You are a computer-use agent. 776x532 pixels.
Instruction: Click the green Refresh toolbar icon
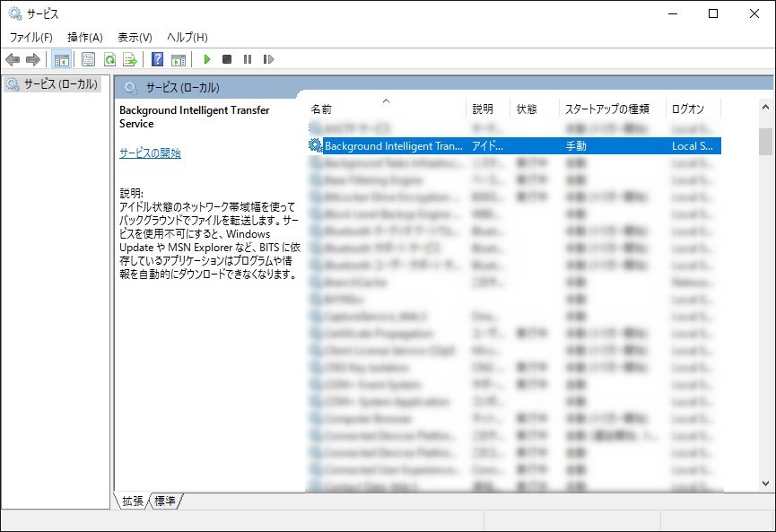[x=109, y=59]
